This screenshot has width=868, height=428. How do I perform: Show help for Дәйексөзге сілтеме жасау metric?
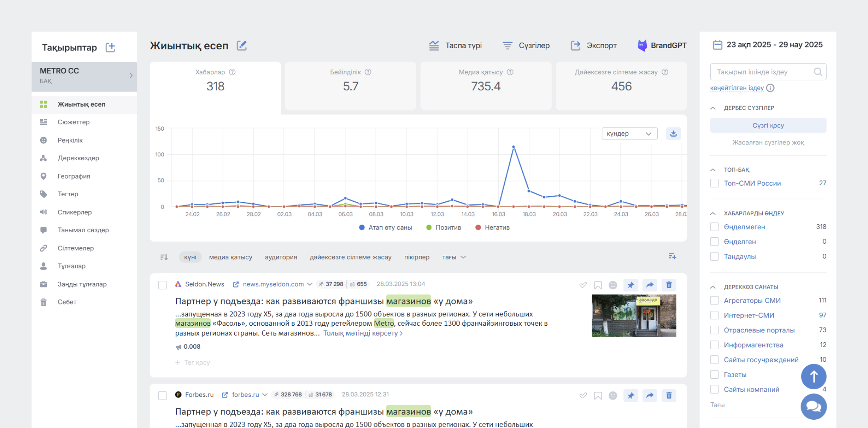[665, 72]
